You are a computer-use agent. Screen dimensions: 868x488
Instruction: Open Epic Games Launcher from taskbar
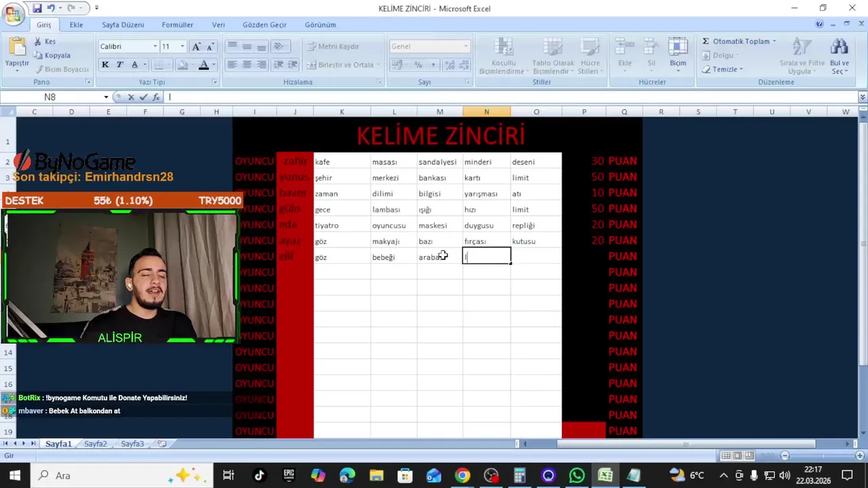(x=289, y=475)
